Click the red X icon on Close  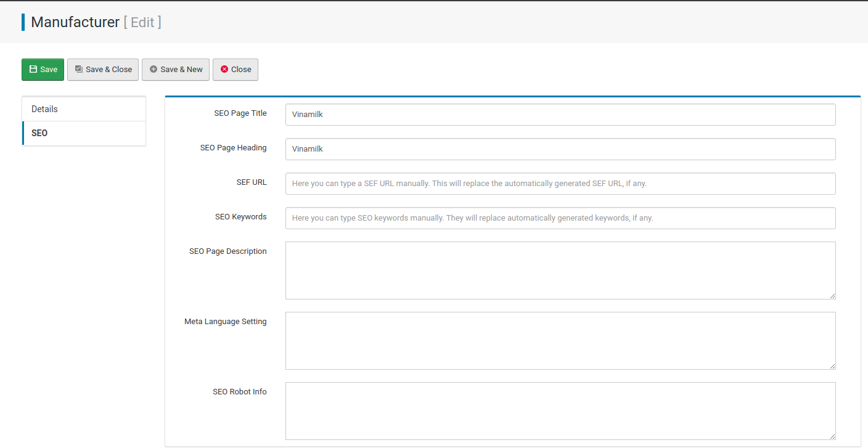coord(224,70)
